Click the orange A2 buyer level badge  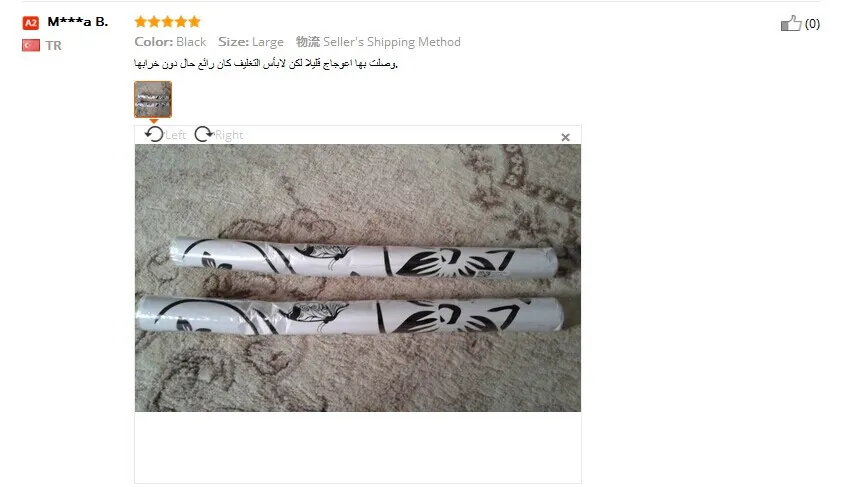[31, 23]
